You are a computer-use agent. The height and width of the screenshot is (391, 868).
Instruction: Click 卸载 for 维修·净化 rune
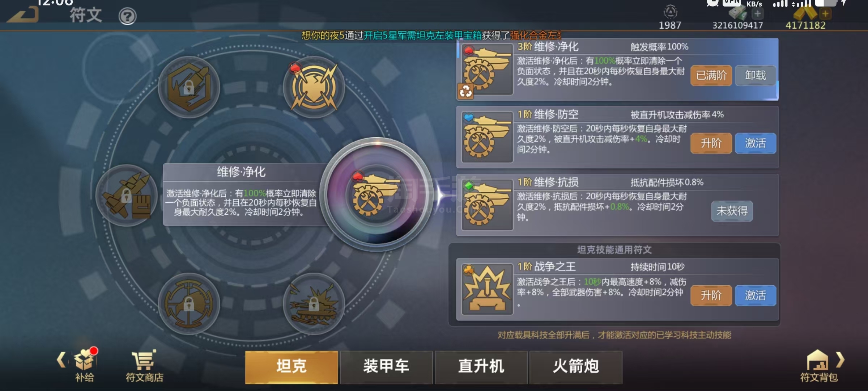coord(756,75)
